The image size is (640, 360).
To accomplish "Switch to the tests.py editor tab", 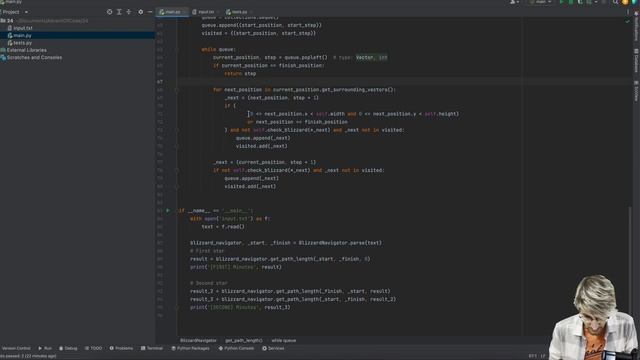I will 239,12.
